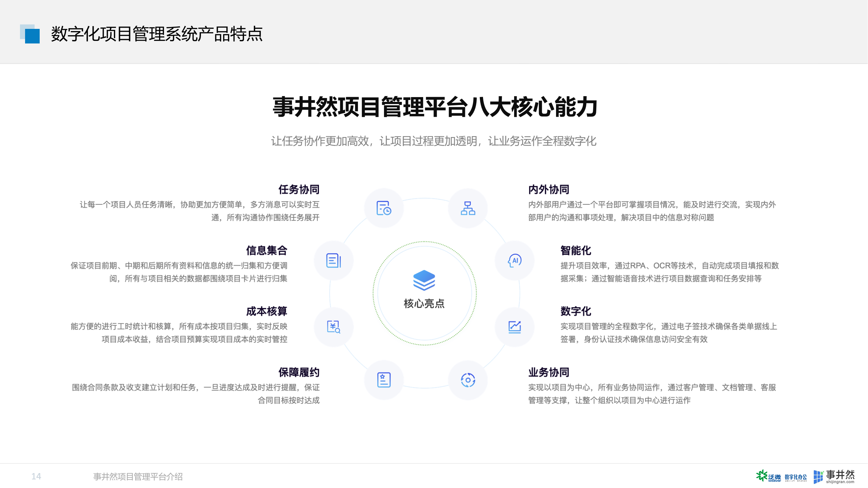This screenshot has height=488, width=868.
Task: Click the center label 核心亮点
Action: 424,303
